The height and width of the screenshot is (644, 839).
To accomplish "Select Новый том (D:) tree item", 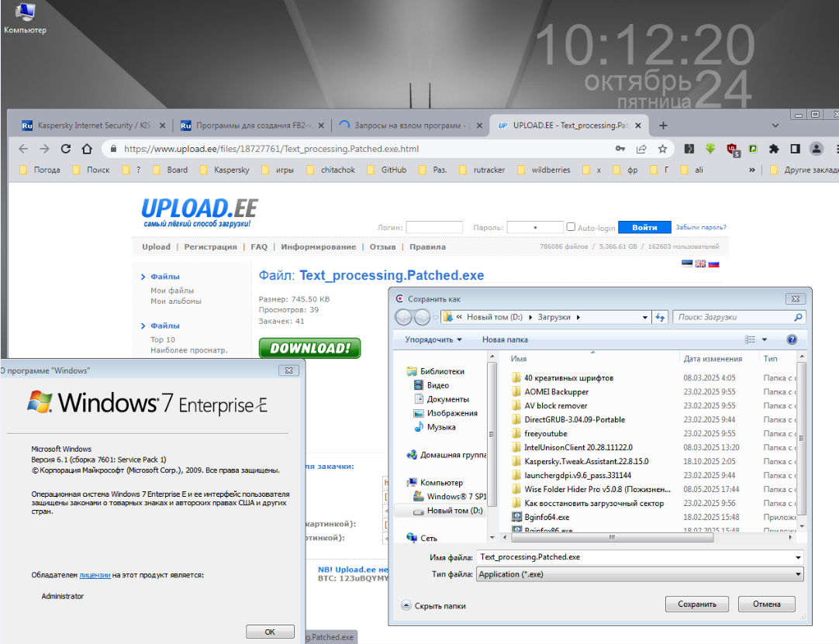I will [x=448, y=511].
